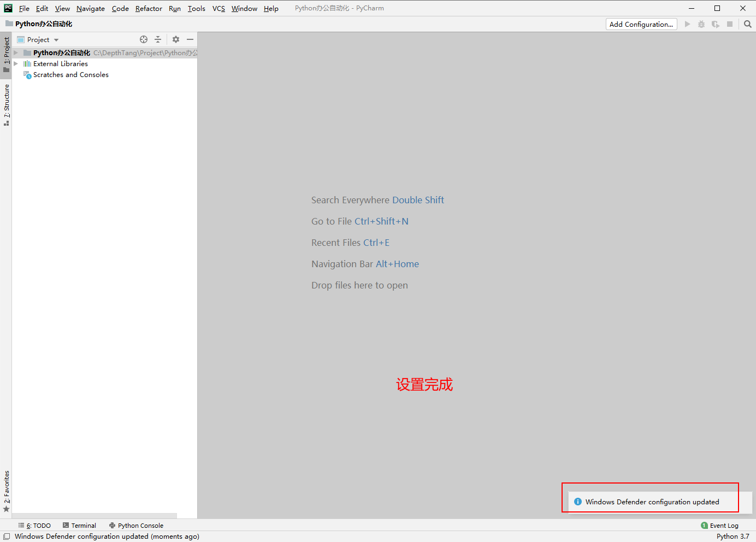This screenshot has height=542, width=756.
Task: Click the Locate/Scroll from Source target icon
Action: click(144, 39)
